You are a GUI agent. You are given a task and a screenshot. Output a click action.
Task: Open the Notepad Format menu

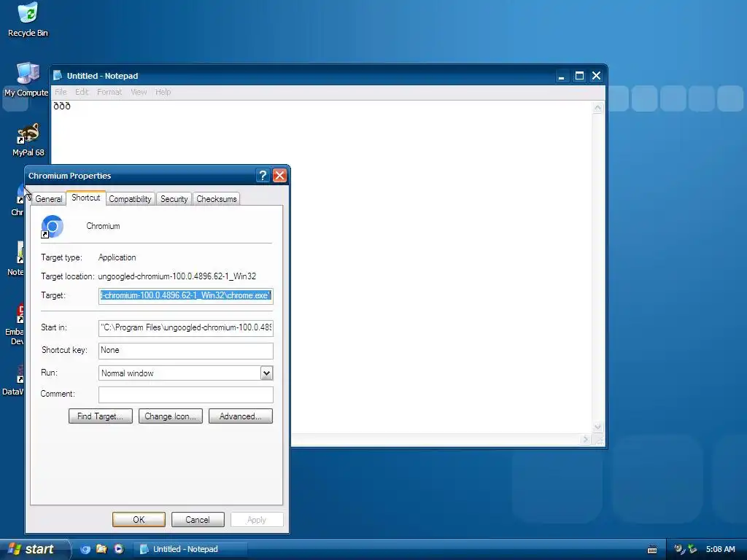click(109, 92)
